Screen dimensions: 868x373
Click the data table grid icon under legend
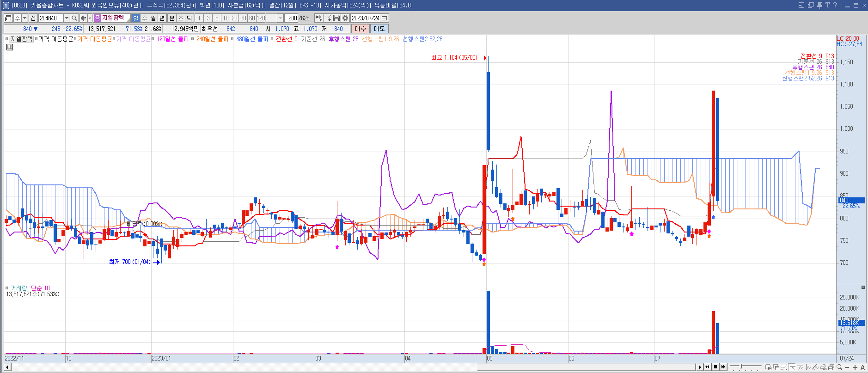click(x=10, y=47)
